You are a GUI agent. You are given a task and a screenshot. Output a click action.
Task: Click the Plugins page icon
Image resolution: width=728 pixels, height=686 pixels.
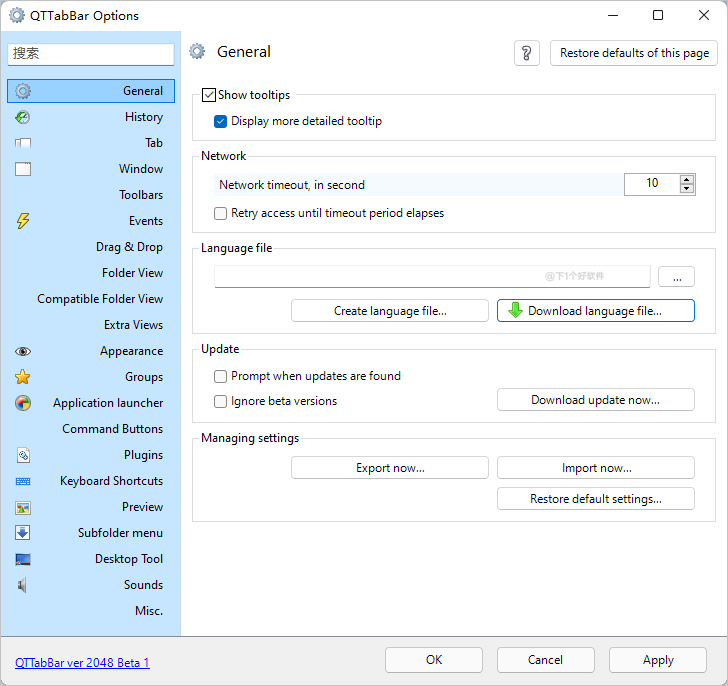point(23,455)
